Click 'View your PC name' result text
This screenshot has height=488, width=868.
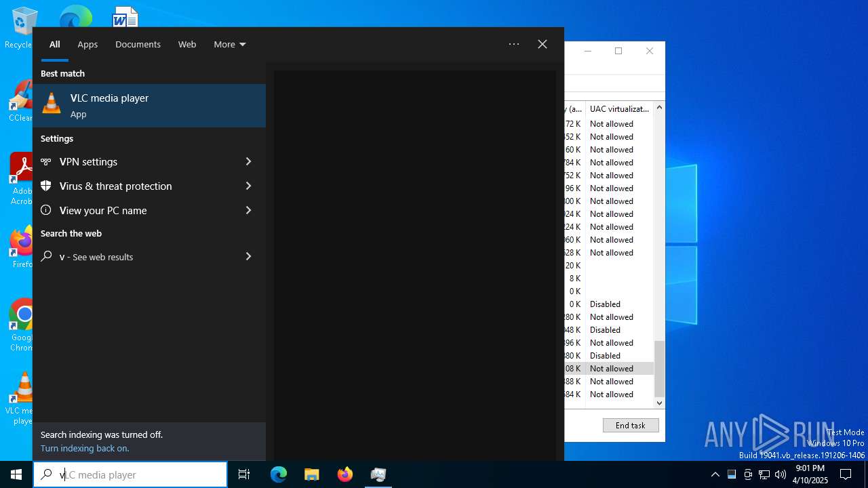[x=103, y=211]
